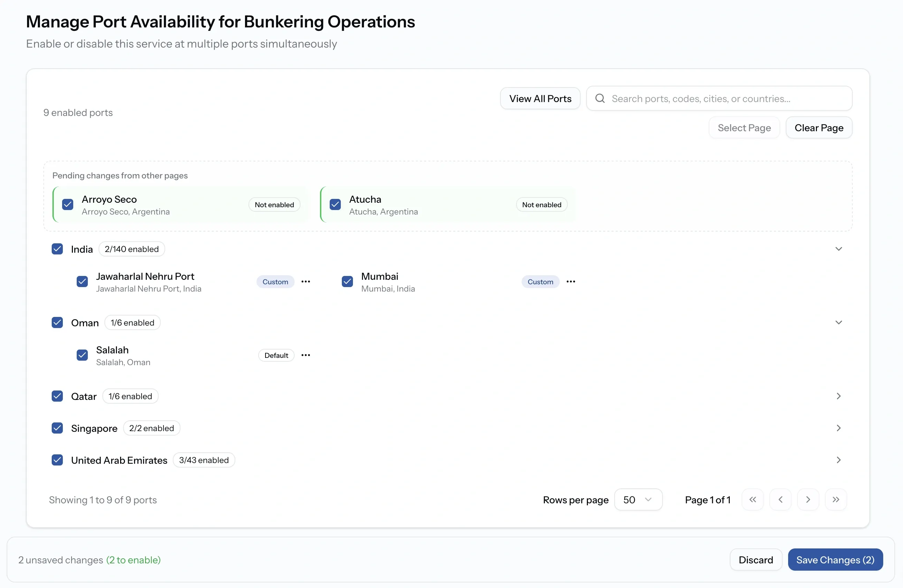Image resolution: width=903 pixels, height=588 pixels.
Task: Click the '(2 to enable)' status text
Action: (x=134, y=560)
